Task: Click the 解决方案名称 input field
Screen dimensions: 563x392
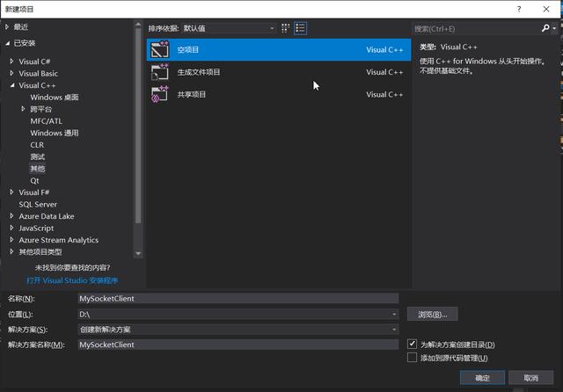Action: (x=238, y=345)
